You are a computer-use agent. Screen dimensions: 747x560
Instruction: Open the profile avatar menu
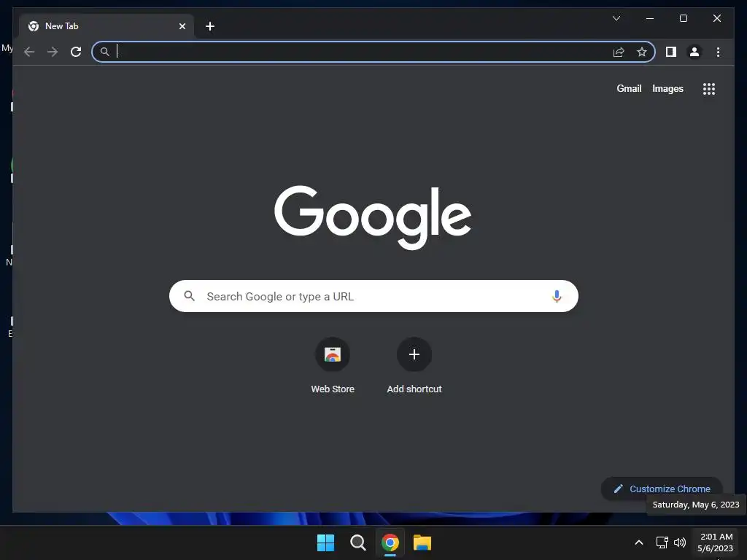coord(694,52)
